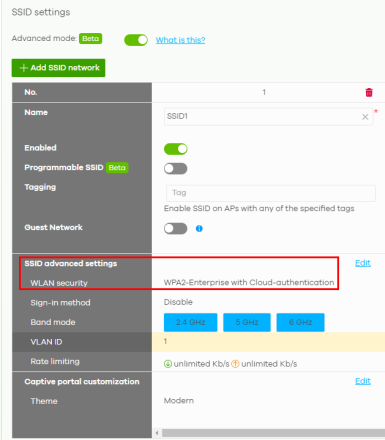Select the 6 GHz band button
Viewport: 385px width, 440px height.
300,322
